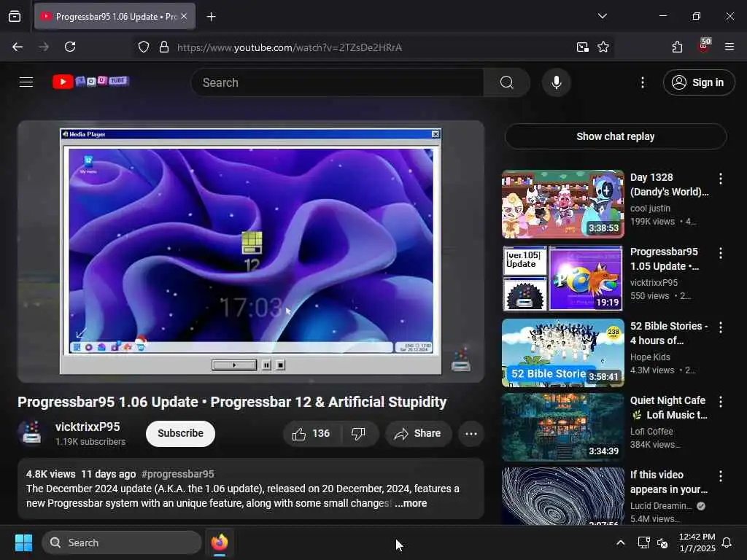Viewport: 747px width, 560px height.
Task: Open cool justin channel link
Action: coord(650,208)
